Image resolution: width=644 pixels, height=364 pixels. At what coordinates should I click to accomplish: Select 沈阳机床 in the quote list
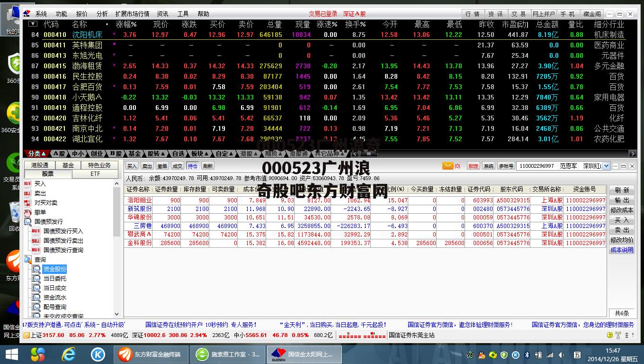(87, 35)
